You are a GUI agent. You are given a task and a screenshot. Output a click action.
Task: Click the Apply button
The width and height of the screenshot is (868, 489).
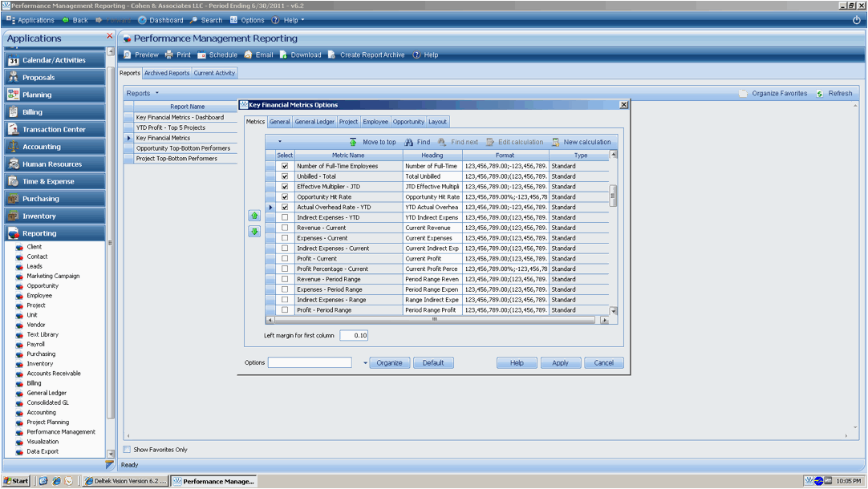click(x=560, y=363)
